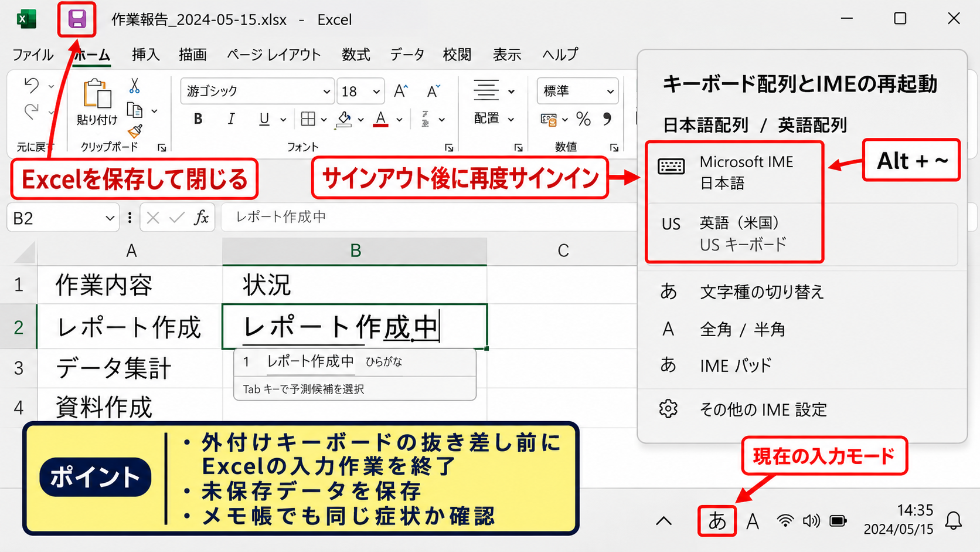The height and width of the screenshot is (552, 980).
Task: Click the Name Box showing B2
Action: (x=63, y=218)
